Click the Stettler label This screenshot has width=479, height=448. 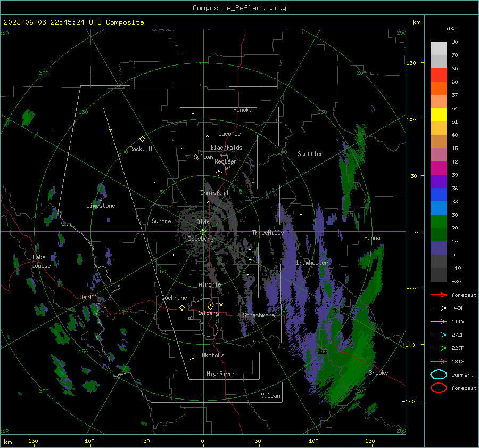tap(310, 154)
